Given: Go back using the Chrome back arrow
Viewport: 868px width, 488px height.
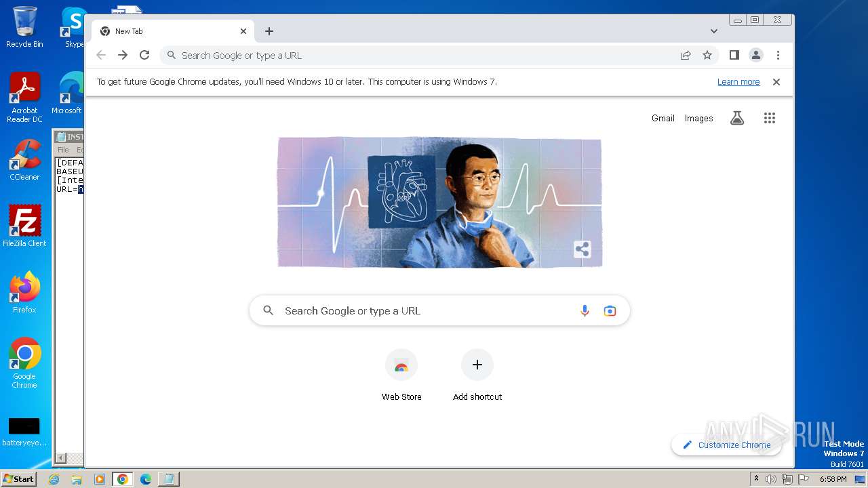Looking at the screenshot, I should (x=101, y=56).
